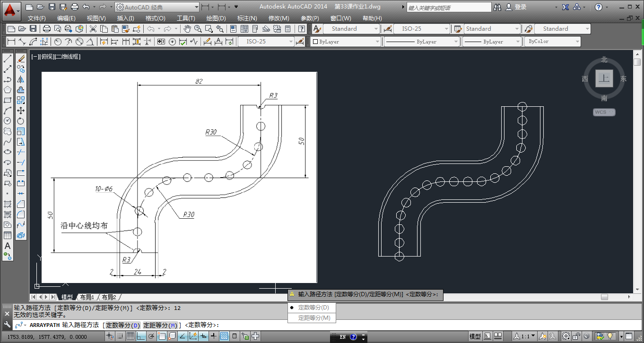644x343 pixels.
Task: Switch to the 布局2 tab
Action: [x=108, y=297]
